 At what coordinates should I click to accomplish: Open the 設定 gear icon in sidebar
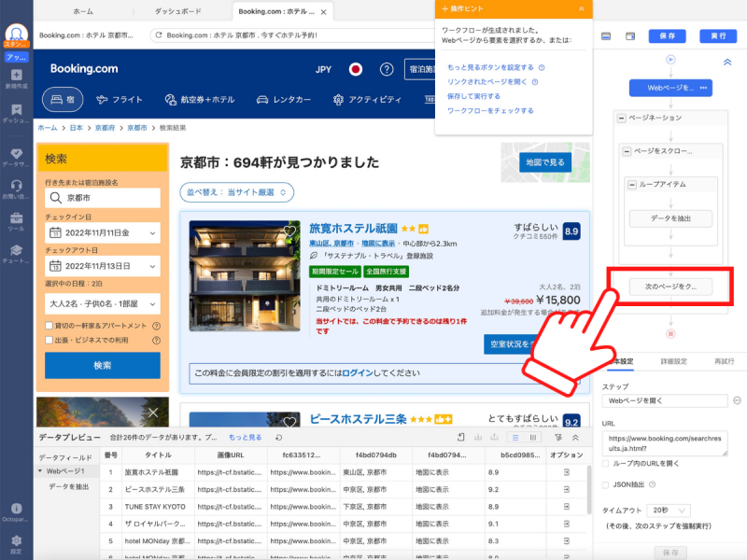16,540
